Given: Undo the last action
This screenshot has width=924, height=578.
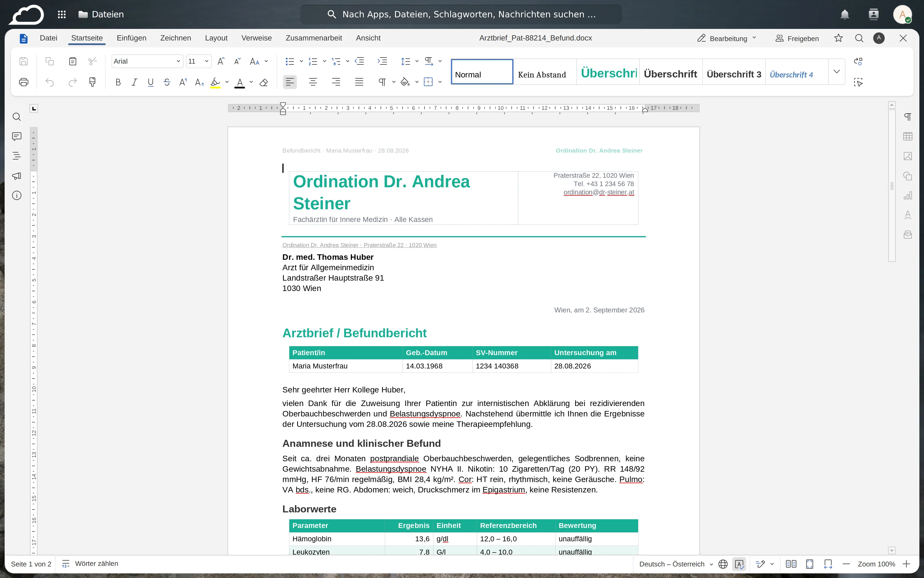Looking at the screenshot, I should tap(50, 82).
